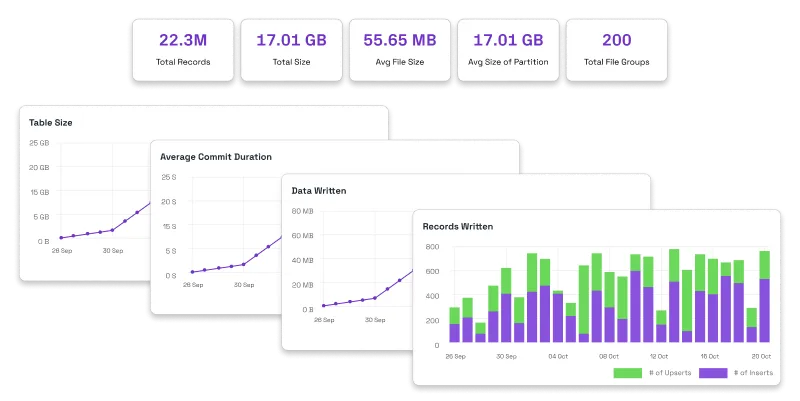
Task: Click the green Upserts legend swatch
Action: click(x=627, y=373)
